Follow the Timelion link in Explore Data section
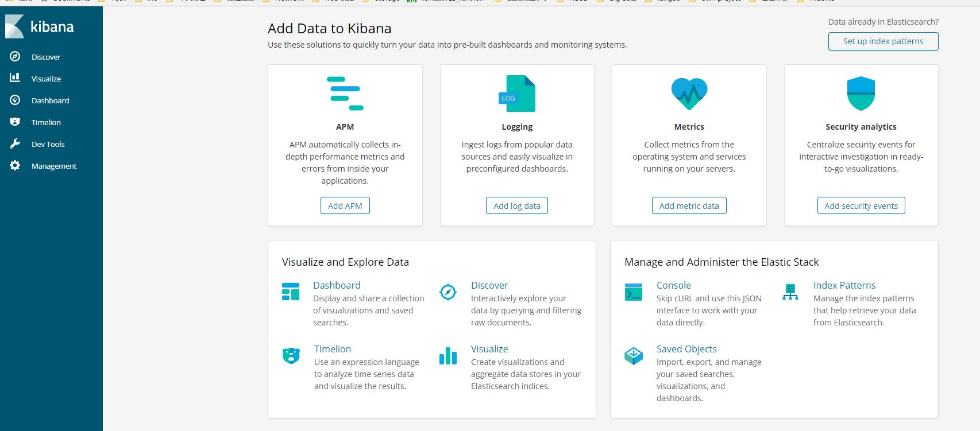 click(x=333, y=349)
